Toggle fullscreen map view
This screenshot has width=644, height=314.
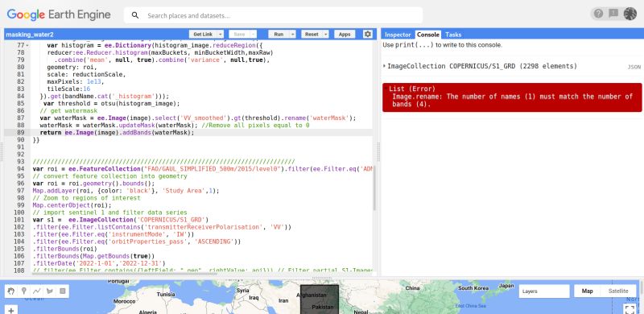click(630, 309)
